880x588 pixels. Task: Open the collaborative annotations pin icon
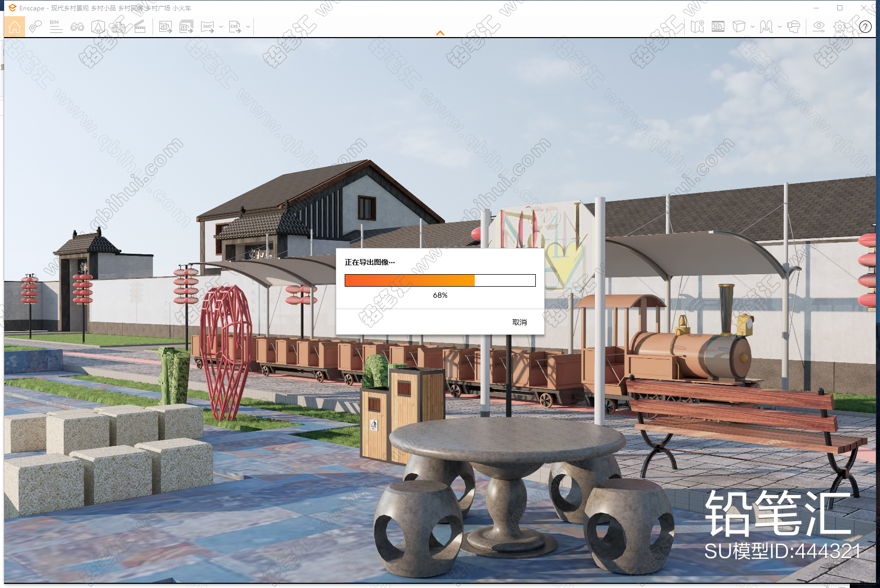tap(35, 27)
